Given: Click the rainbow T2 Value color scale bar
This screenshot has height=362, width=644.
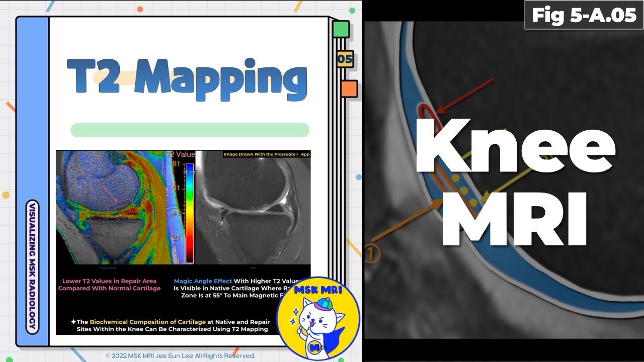Looking at the screenshot, I should point(189,212).
